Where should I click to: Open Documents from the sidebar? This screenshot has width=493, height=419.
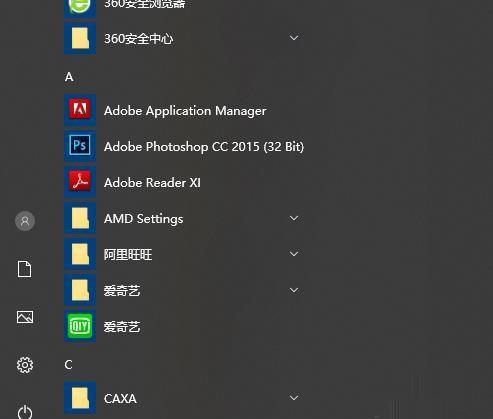(25, 269)
